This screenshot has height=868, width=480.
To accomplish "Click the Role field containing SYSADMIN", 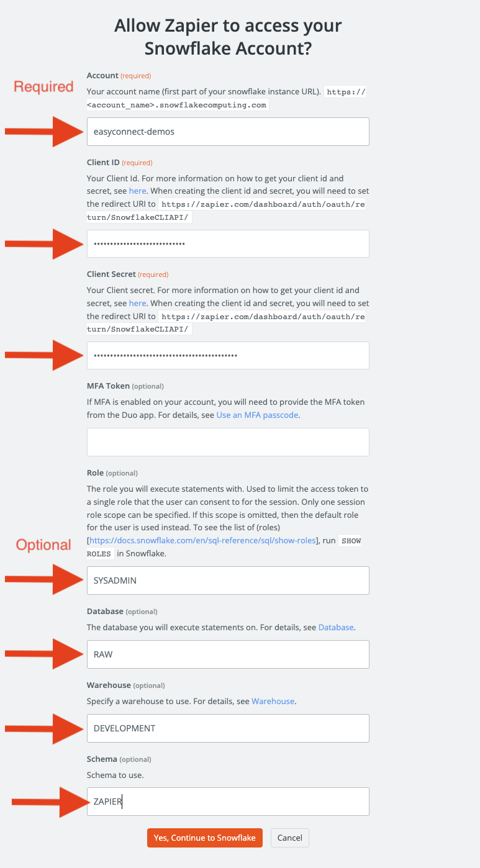I will tap(228, 581).
